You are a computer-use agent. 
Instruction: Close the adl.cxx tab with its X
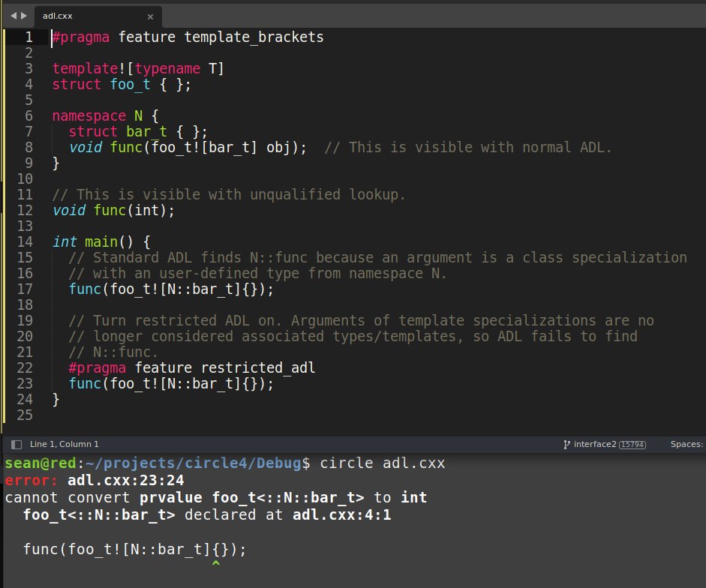(150, 16)
